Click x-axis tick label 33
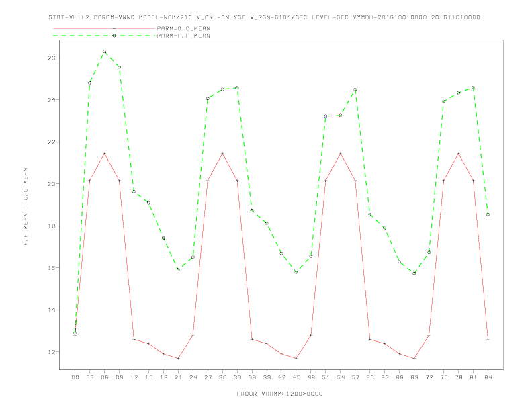 coord(237,377)
